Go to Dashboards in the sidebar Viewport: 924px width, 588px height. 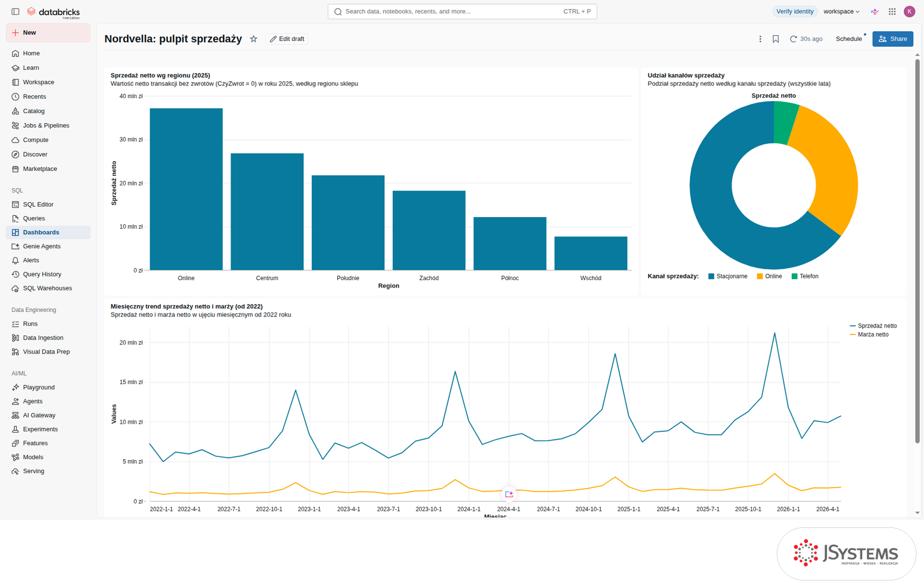(48, 232)
